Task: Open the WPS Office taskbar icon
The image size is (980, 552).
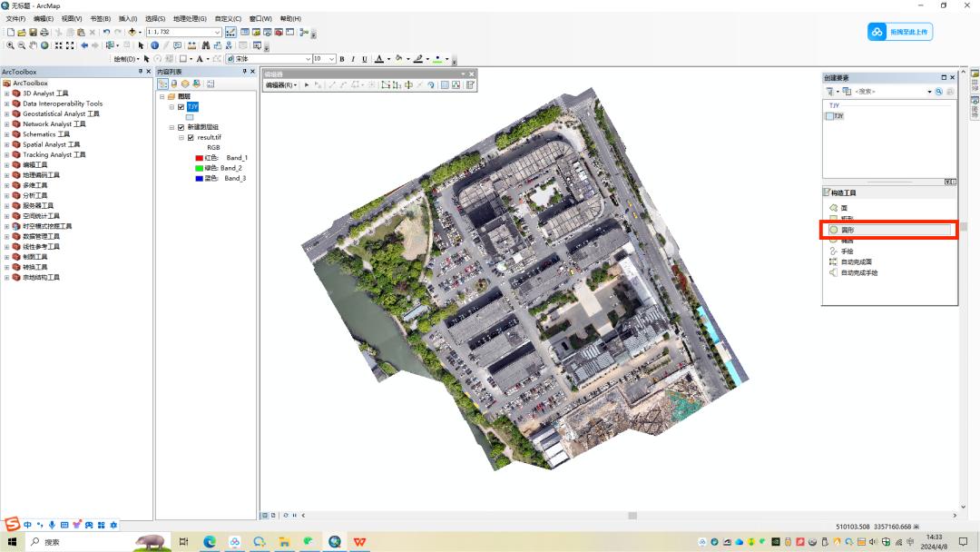Action: click(x=359, y=542)
